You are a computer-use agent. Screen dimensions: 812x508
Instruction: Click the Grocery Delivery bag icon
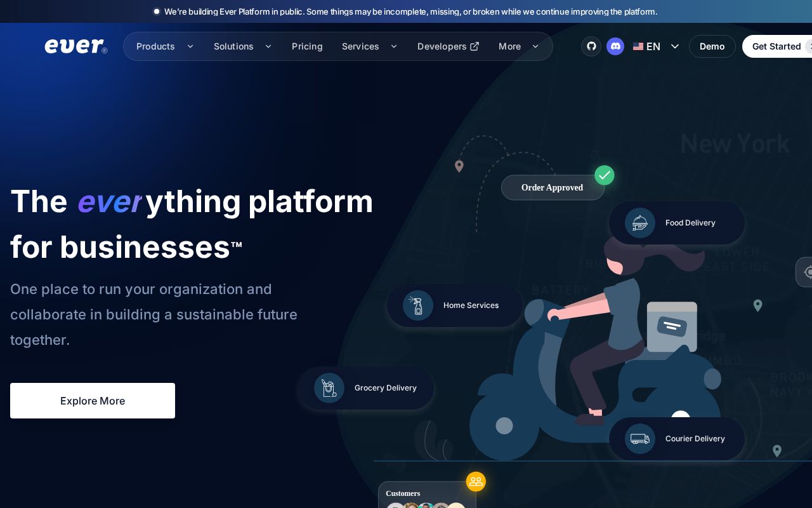click(x=329, y=388)
